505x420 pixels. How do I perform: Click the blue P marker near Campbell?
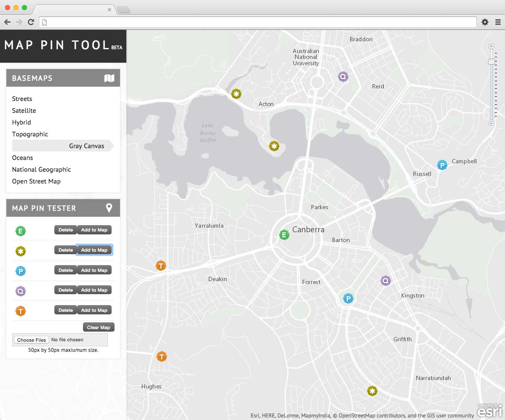click(442, 165)
